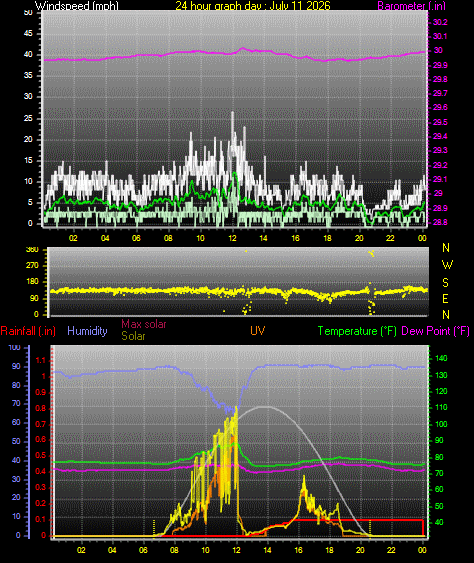Click the Dew Point (°F) legend label
The image size is (474, 563).
pyautogui.click(x=436, y=331)
